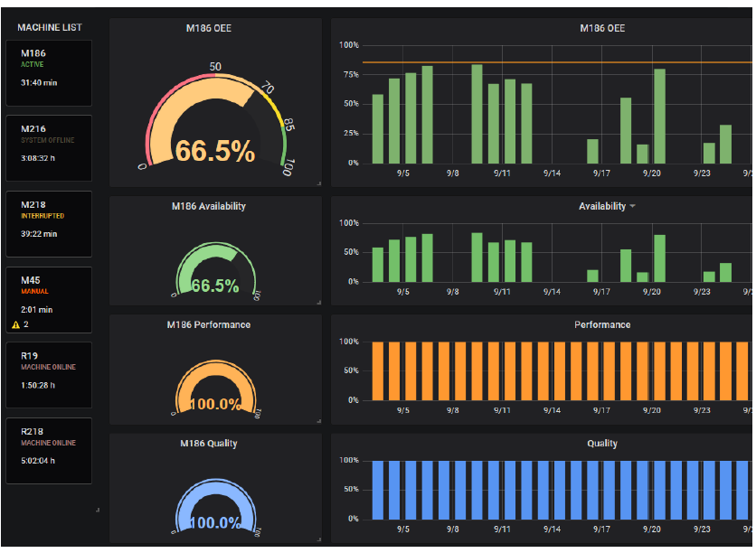This screenshot has width=756, height=553.
Task: Click the M186 Quality panel title
Action: tap(209, 444)
